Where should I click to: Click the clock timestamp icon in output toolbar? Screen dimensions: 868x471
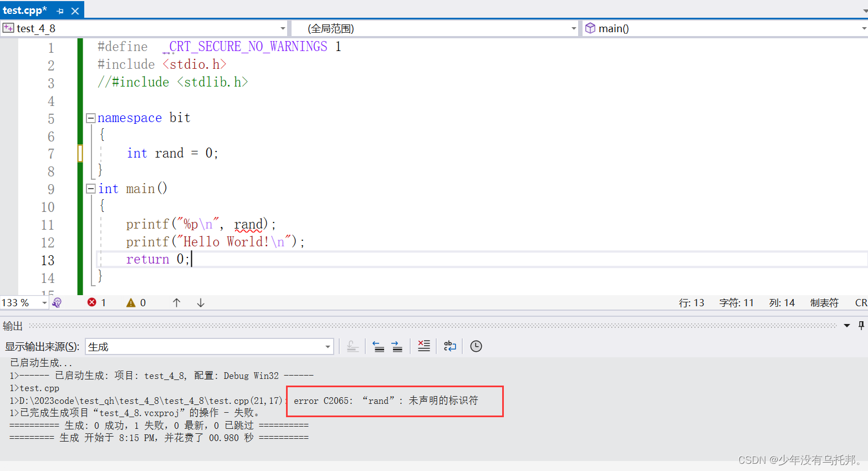(476, 346)
